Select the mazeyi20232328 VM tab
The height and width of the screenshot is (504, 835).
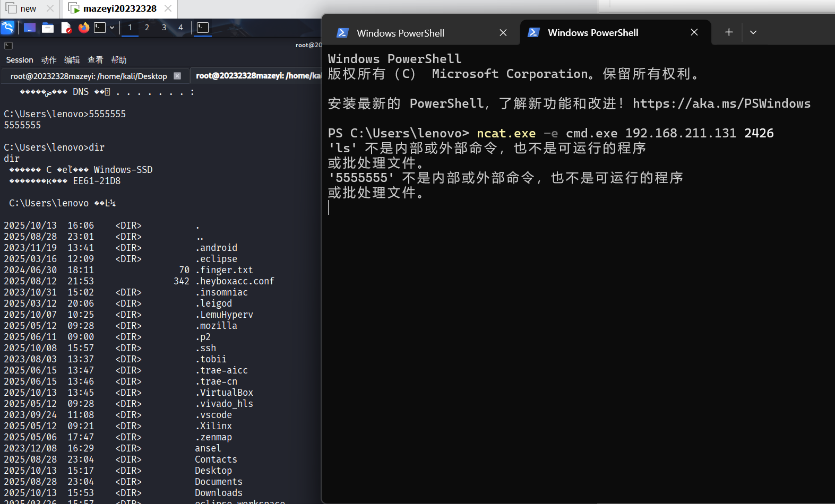(x=120, y=8)
